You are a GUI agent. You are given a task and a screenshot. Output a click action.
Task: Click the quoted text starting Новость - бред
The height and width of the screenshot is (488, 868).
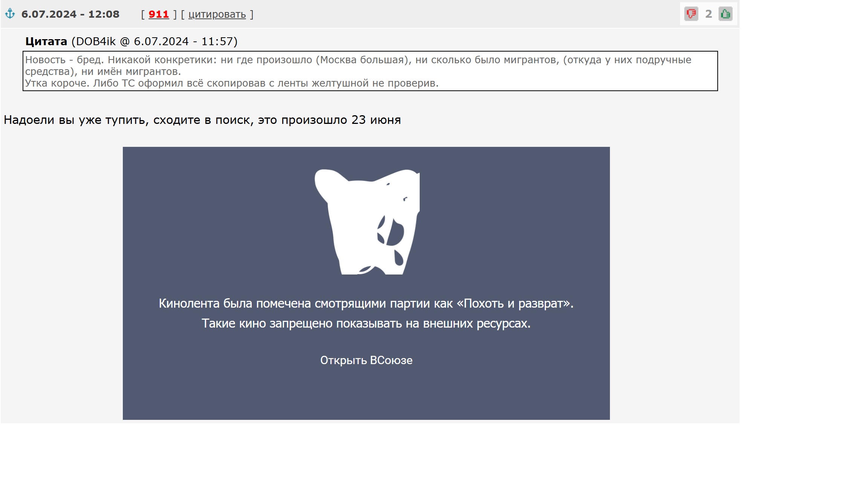pos(358,66)
